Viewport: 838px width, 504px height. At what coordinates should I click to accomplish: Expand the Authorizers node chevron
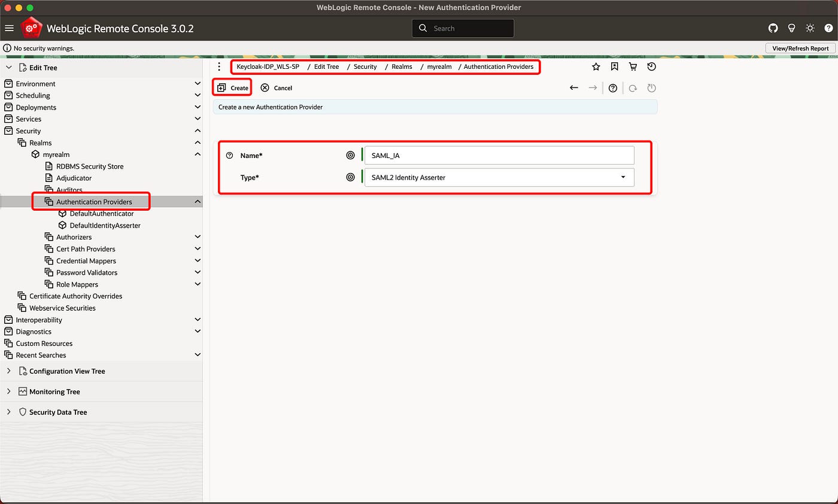(x=198, y=237)
